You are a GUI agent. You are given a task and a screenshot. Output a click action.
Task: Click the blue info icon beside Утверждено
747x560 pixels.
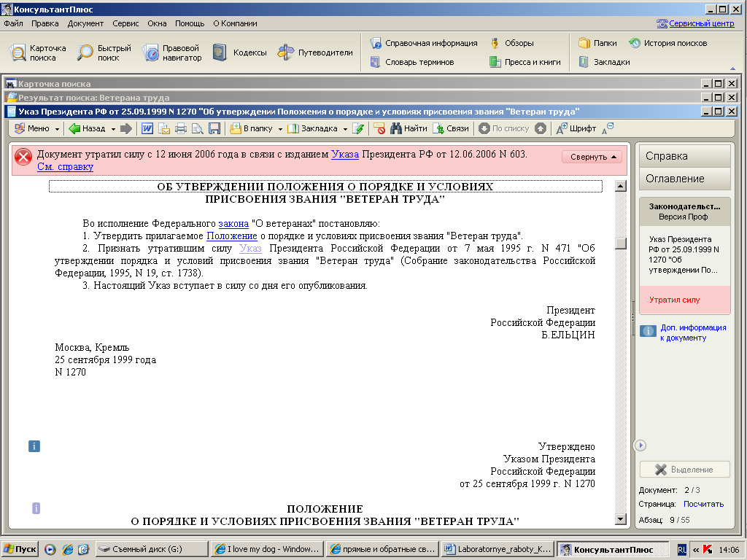click(x=34, y=446)
